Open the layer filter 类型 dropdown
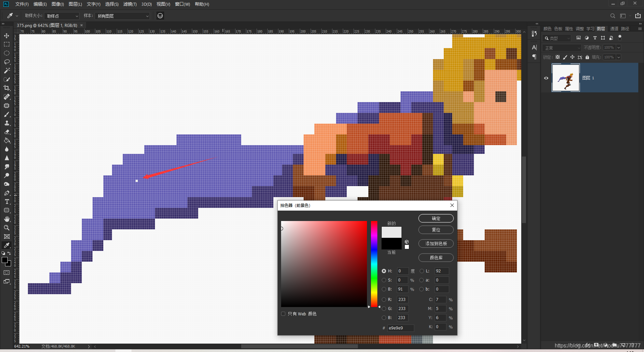This screenshot has height=352, width=644. click(x=557, y=38)
